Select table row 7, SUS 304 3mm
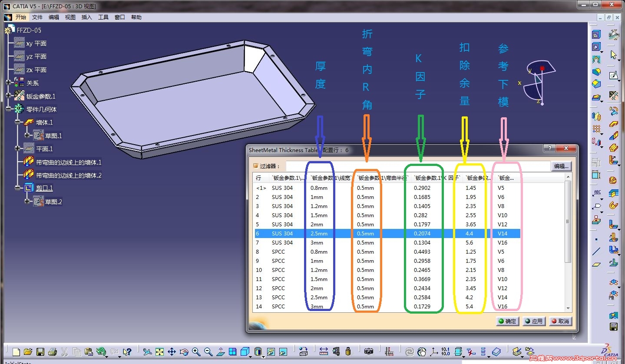 [x=387, y=242]
